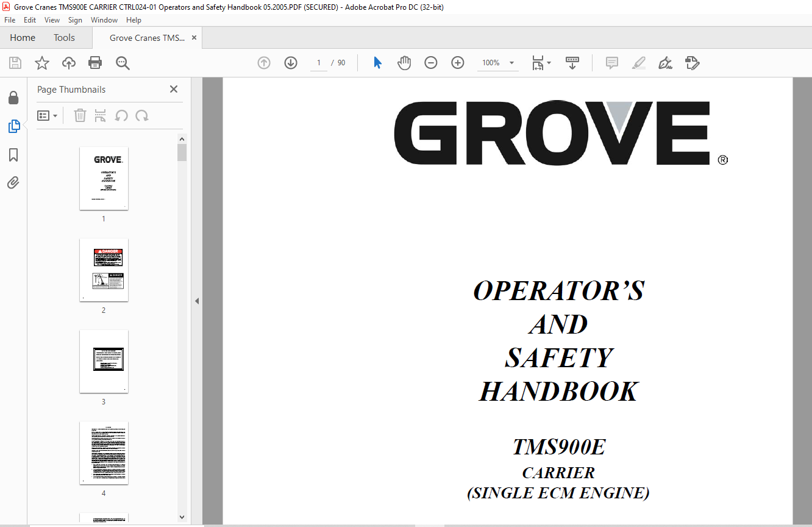The image size is (812, 527).
Task: Click the thumbnails scrollbar handle
Action: coord(182,152)
